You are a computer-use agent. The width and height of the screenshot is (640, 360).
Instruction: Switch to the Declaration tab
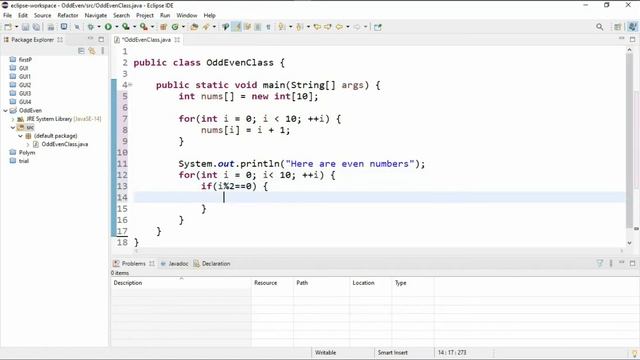212,264
